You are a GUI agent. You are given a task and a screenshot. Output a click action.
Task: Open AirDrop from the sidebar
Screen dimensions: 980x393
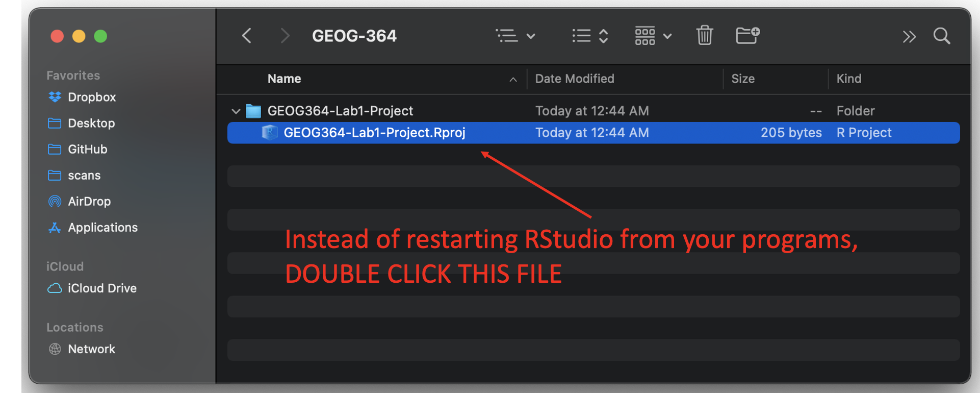pos(89,201)
